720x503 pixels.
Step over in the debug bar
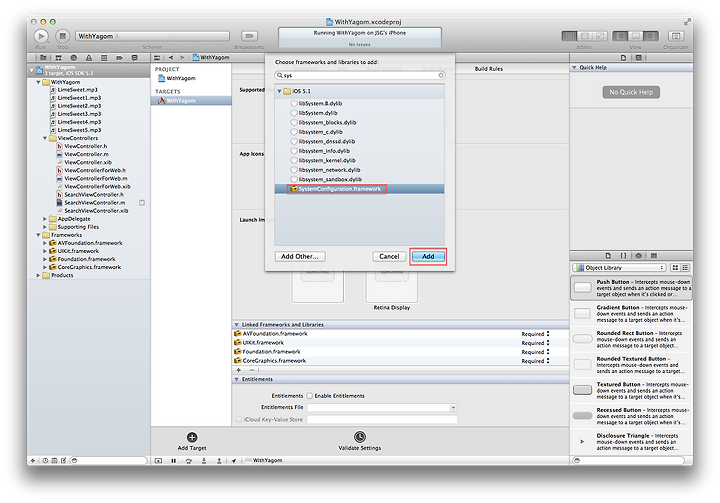tap(189, 460)
